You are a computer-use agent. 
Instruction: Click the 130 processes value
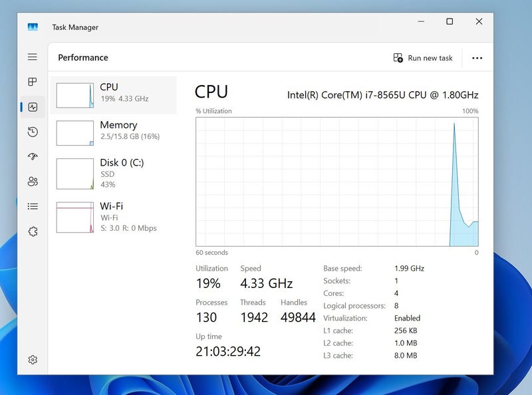coord(206,317)
